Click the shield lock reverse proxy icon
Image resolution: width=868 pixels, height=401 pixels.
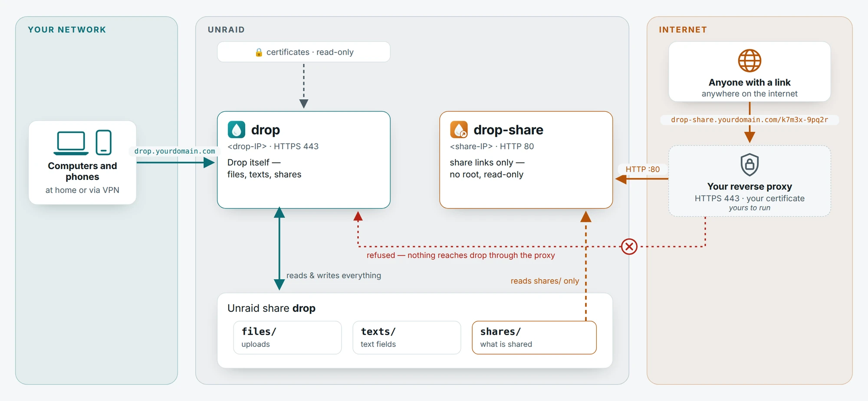[750, 165]
